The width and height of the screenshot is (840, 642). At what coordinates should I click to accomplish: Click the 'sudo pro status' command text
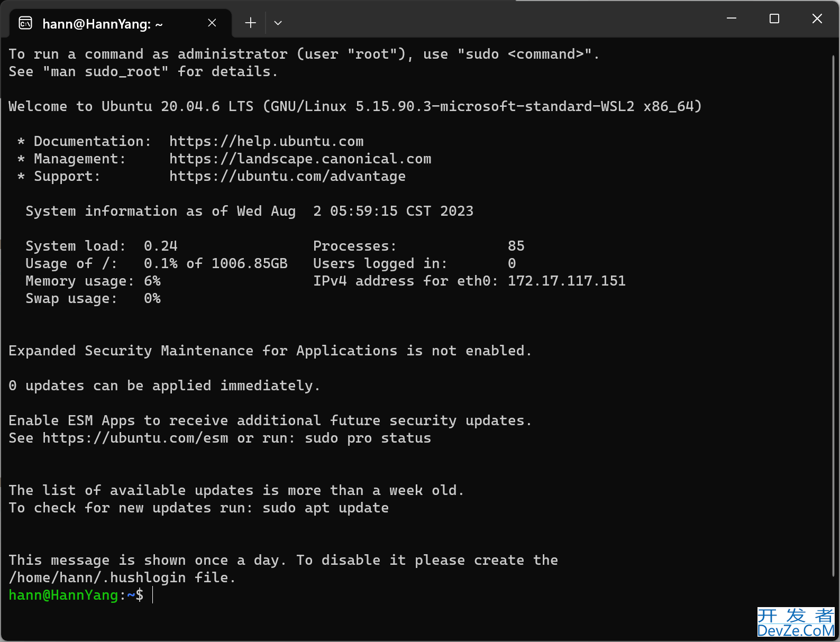coord(368,438)
